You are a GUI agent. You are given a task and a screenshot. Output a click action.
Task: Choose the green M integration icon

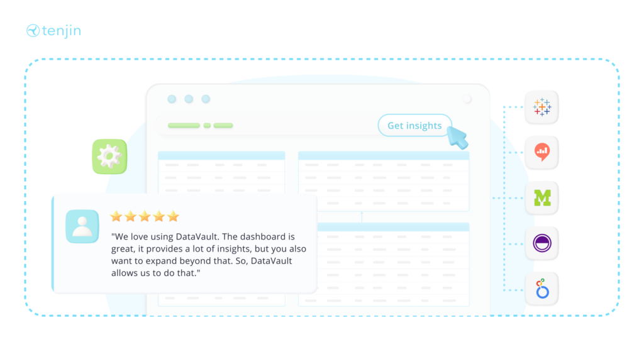point(541,198)
